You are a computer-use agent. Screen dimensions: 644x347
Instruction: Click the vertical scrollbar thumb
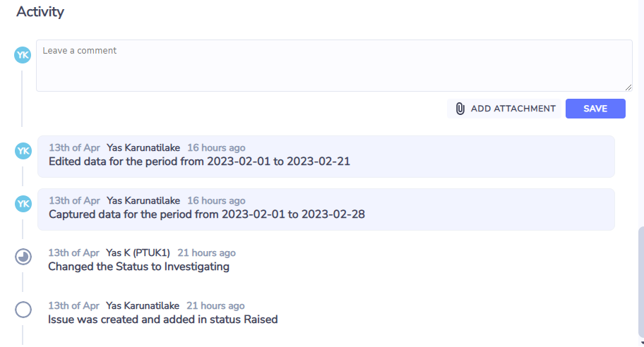(x=641, y=282)
